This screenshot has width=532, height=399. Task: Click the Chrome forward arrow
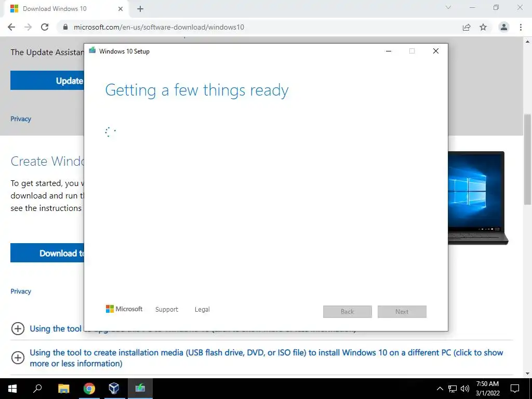(28, 27)
